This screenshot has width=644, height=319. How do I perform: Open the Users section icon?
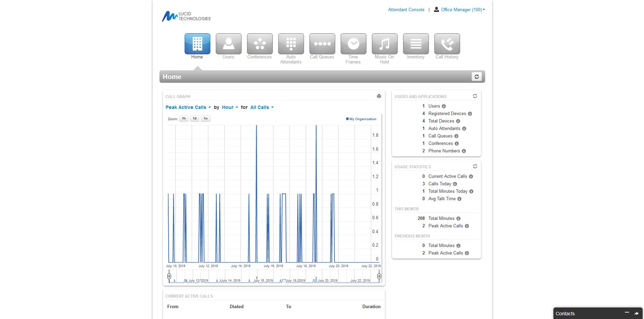click(228, 44)
